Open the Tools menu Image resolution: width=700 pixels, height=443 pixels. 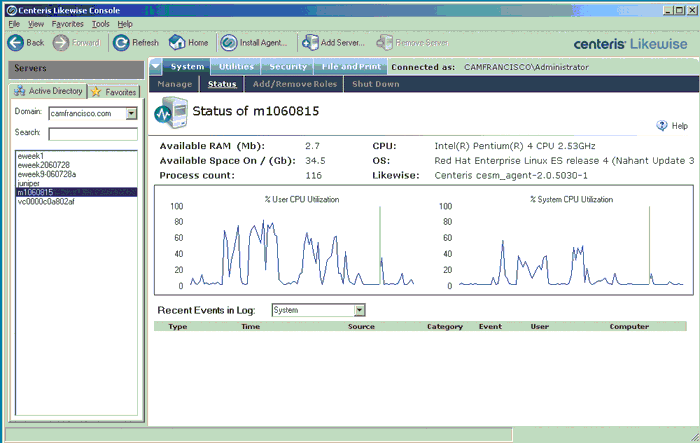[100, 24]
